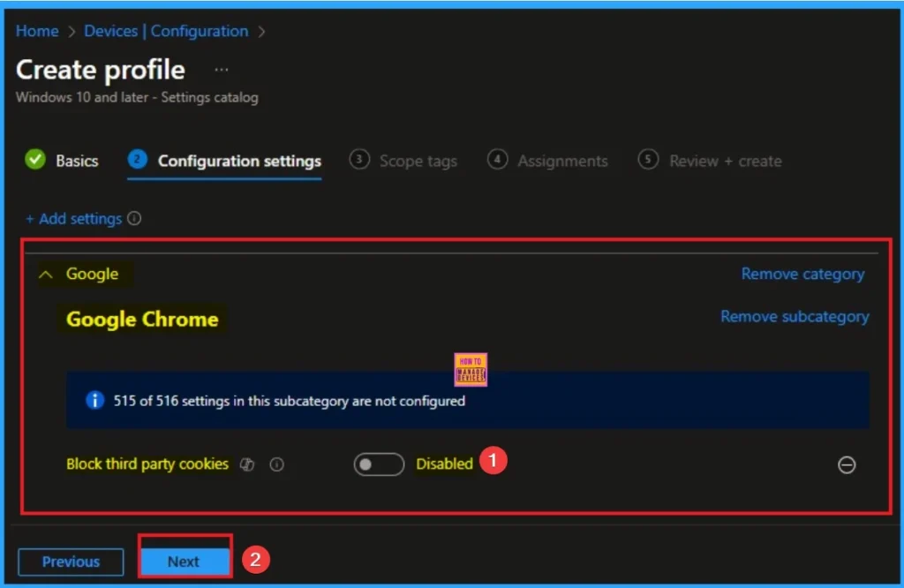Click the blue info icon in settings banner
Screen dimensions: 904x588
click(x=94, y=400)
